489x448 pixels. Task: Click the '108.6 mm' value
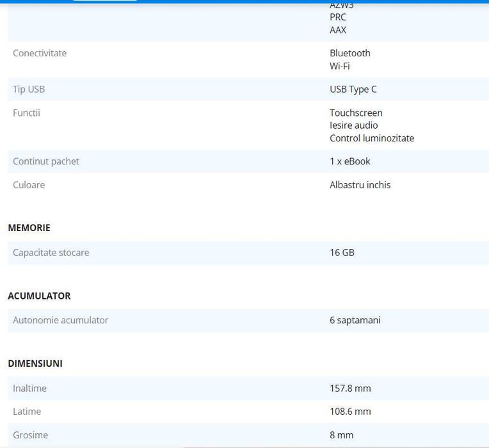click(350, 412)
